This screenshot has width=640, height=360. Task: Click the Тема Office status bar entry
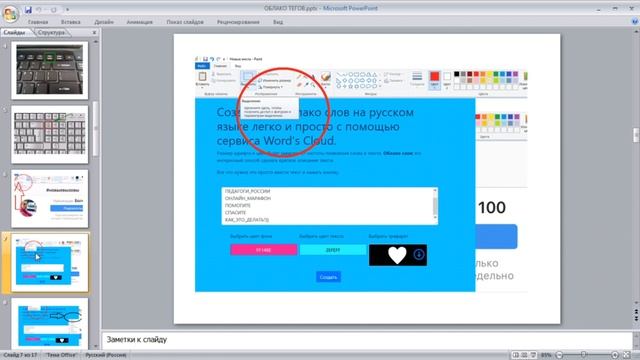pos(61,355)
